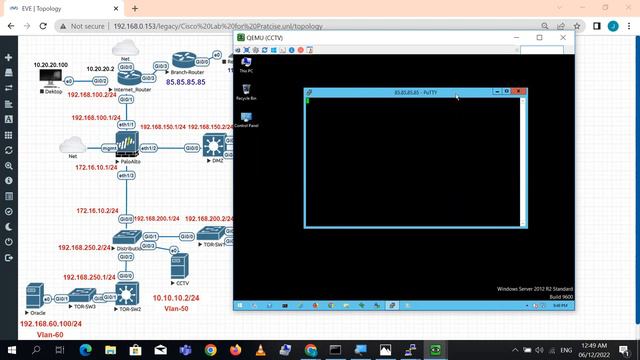Click inside the PuTTY terminal area
Image resolution: width=640 pixels, height=360 pixels.
[413, 162]
